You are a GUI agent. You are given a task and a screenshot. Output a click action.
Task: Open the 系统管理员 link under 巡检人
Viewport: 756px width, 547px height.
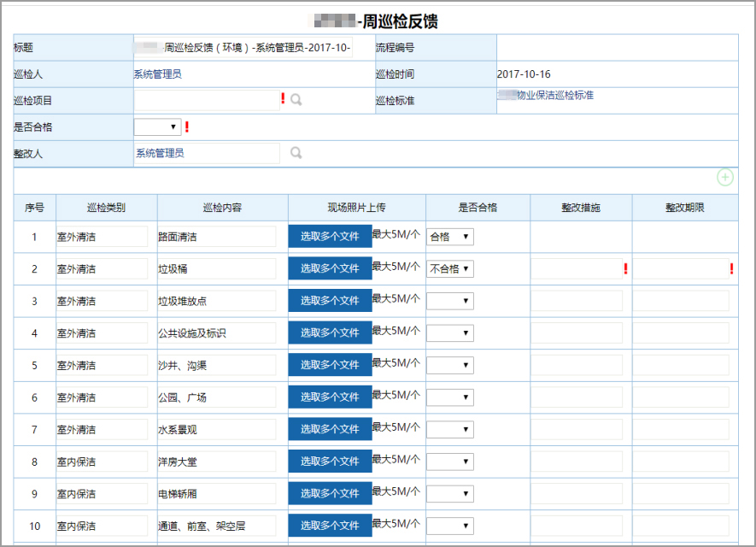158,74
